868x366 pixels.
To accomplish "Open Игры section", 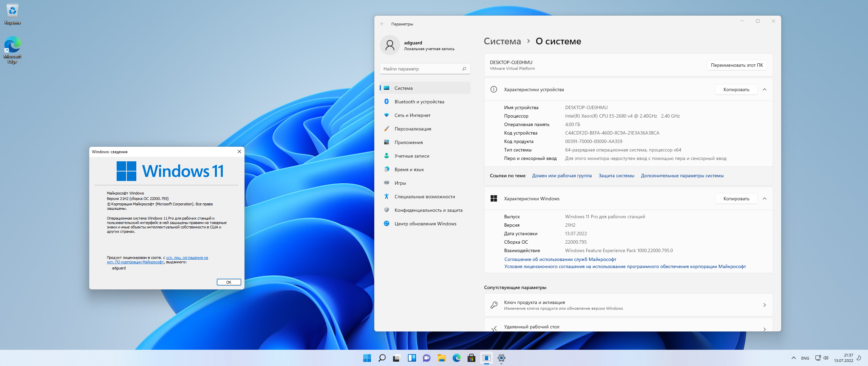I will [x=425, y=183].
